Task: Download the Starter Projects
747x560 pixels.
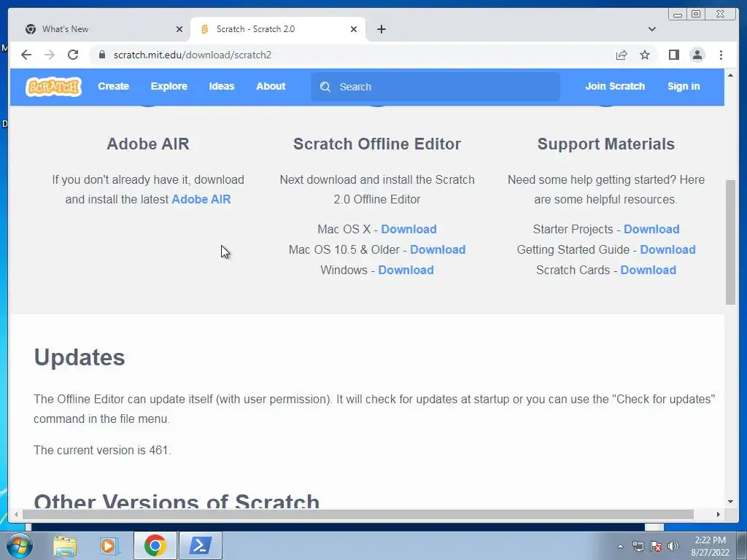Action: (651, 229)
